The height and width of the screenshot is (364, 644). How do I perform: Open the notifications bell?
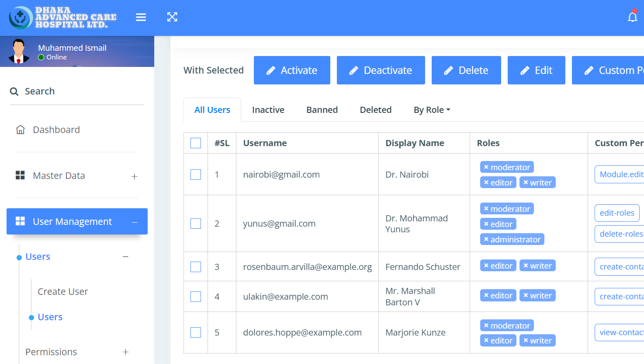pyautogui.click(x=632, y=17)
